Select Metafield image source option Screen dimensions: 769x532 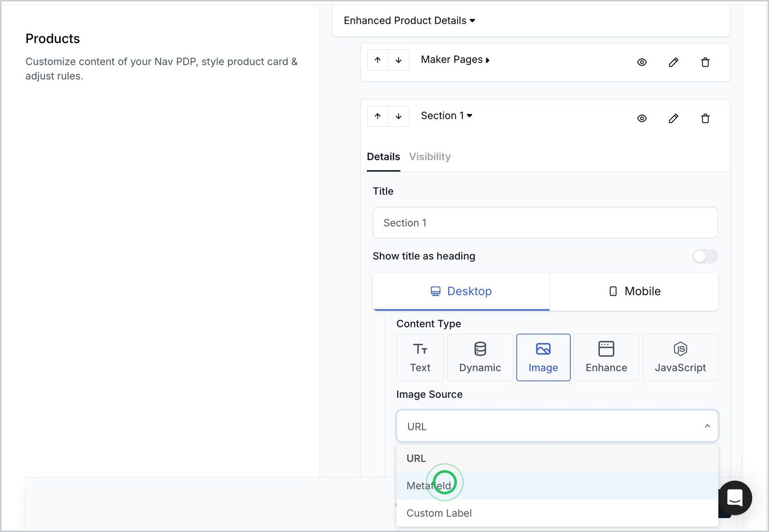[557, 486]
